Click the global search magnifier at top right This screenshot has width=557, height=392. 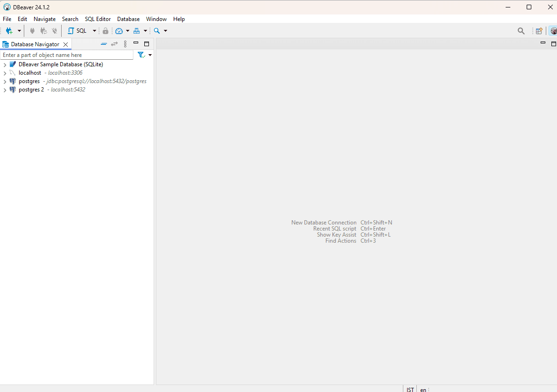pyautogui.click(x=521, y=31)
